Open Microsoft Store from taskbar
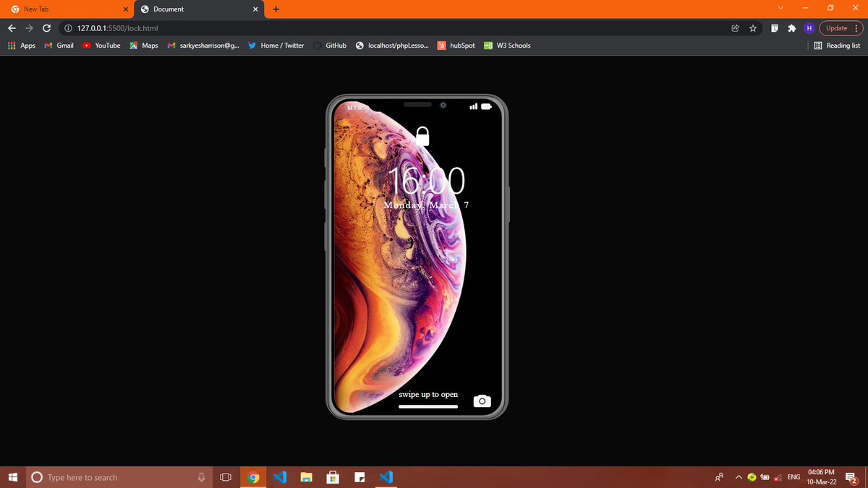This screenshot has width=868, height=488. coord(333,477)
